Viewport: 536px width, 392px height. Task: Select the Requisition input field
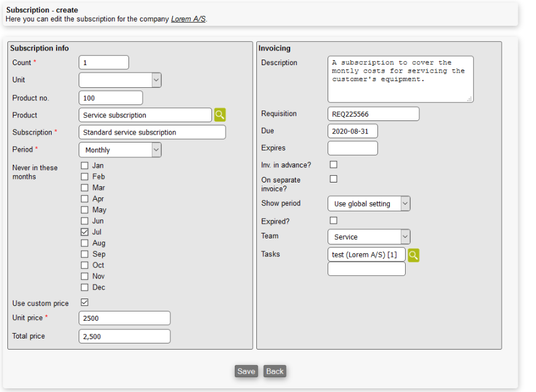pos(373,114)
